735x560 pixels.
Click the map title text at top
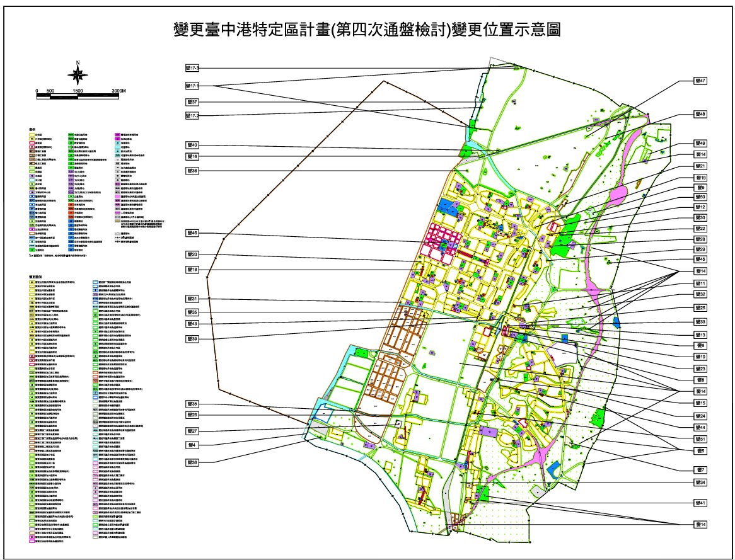tap(367, 30)
